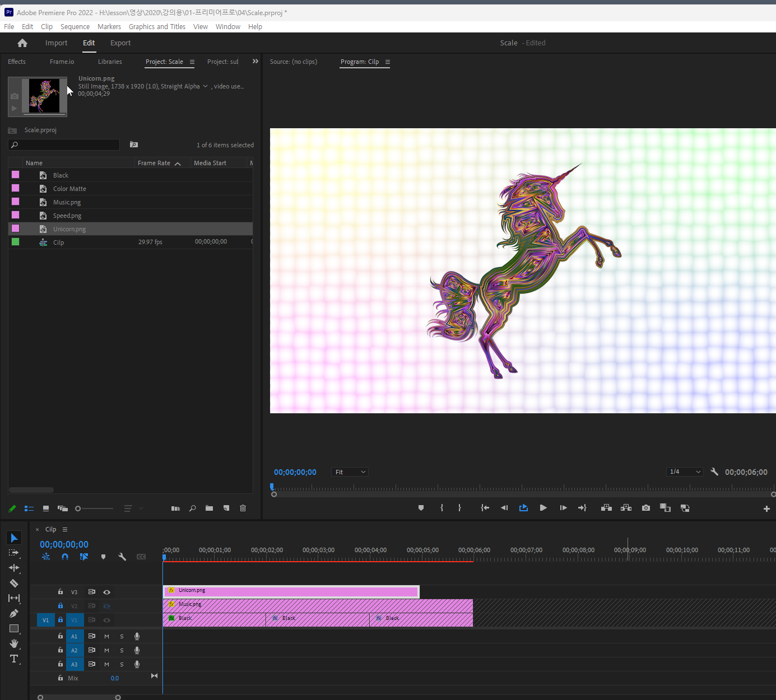Select the Type tool
Viewport: 776px width, 700px height.
tap(14, 659)
